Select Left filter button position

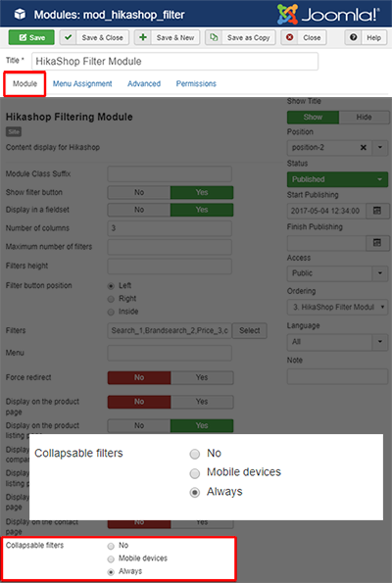(x=111, y=286)
